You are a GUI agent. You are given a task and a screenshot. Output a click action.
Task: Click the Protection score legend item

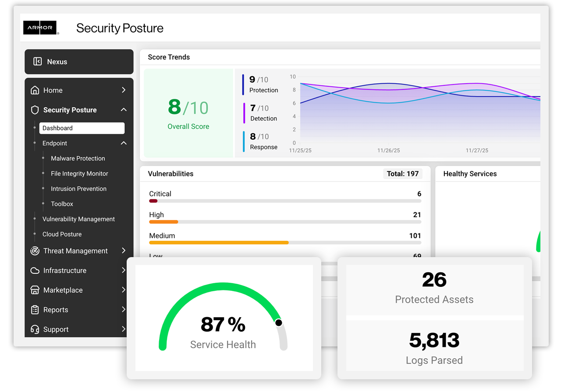(261, 85)
